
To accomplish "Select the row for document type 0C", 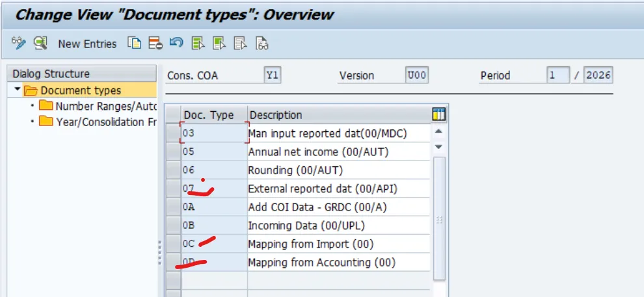I will [x=173, y=244].
